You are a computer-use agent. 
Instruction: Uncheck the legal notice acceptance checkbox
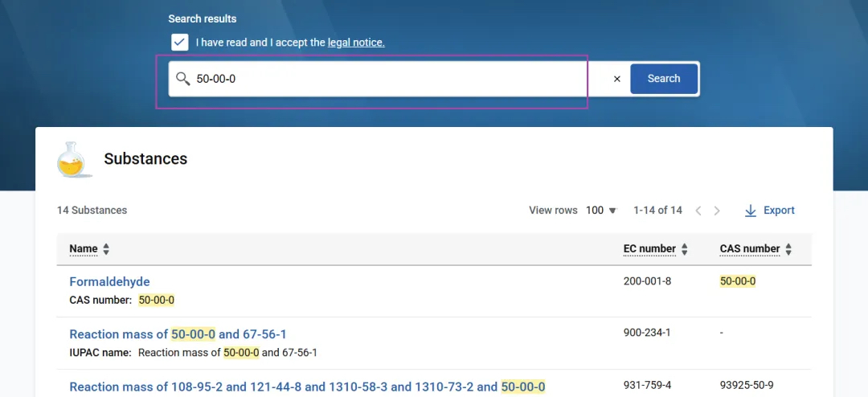click(x=180, y=42)
